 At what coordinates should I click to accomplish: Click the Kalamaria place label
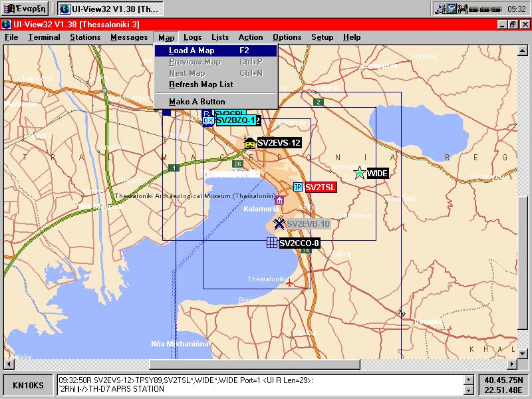point(261,209)
